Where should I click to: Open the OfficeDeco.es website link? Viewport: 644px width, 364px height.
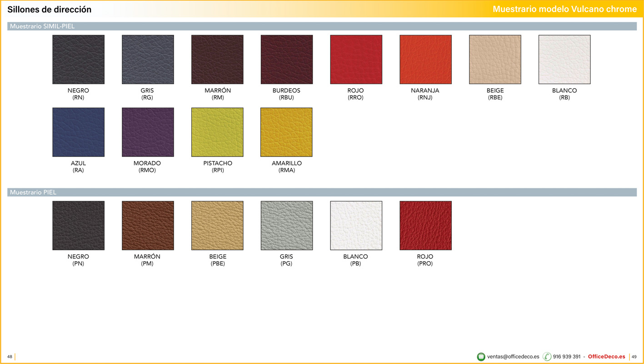point(607,357)
